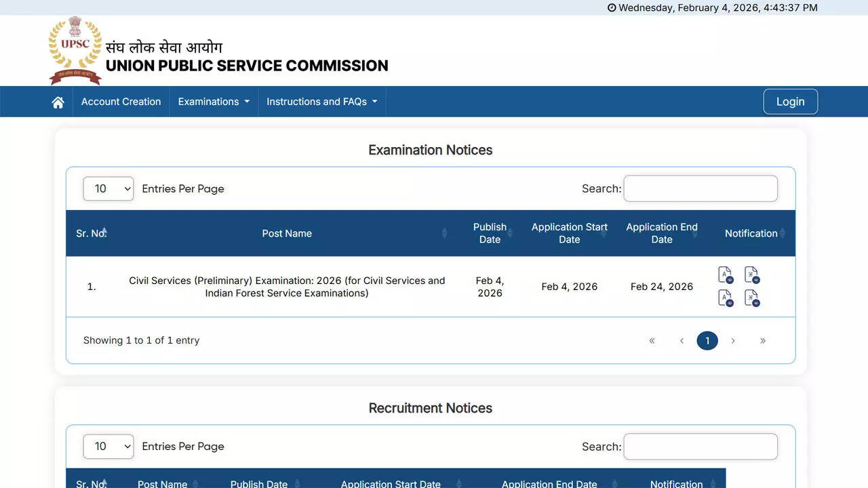The image size is (868, 488).
Task: Open the Account Creation page
Action: point(121,102)
